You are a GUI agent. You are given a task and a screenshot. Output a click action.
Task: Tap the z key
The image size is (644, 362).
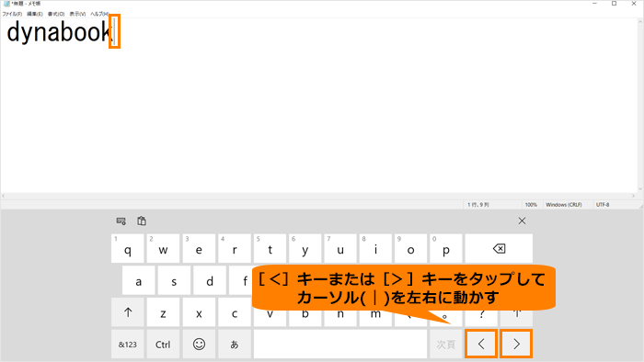click(x=163, y=312)
